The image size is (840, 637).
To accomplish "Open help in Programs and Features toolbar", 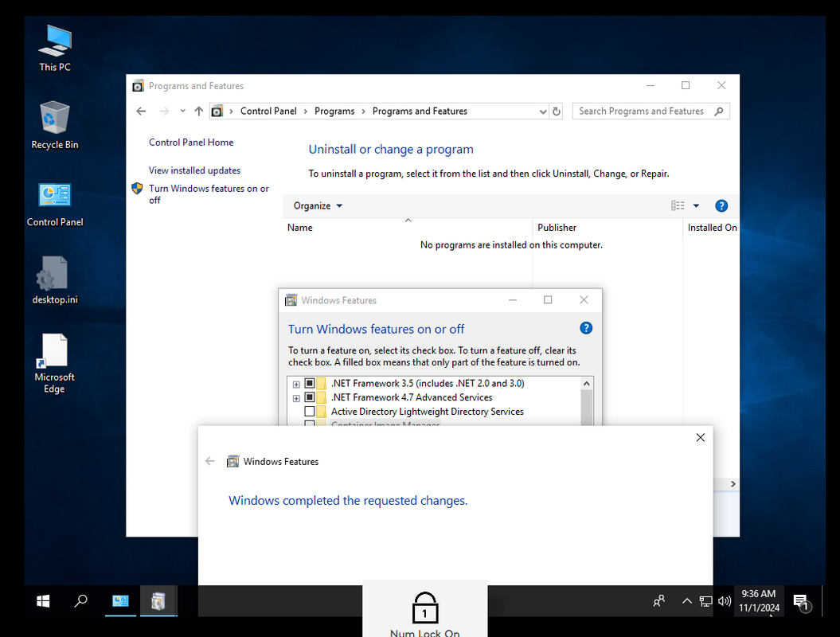I will [721, 205].
